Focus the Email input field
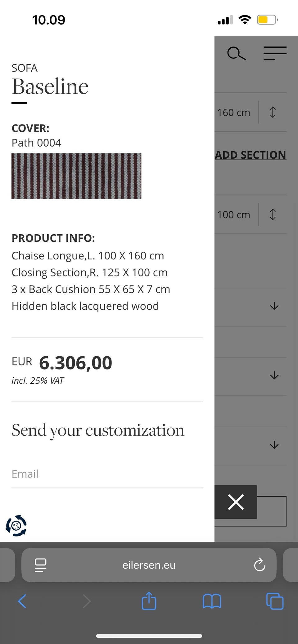The height and width of the screenshot is (644, 298). pos(107,474)
